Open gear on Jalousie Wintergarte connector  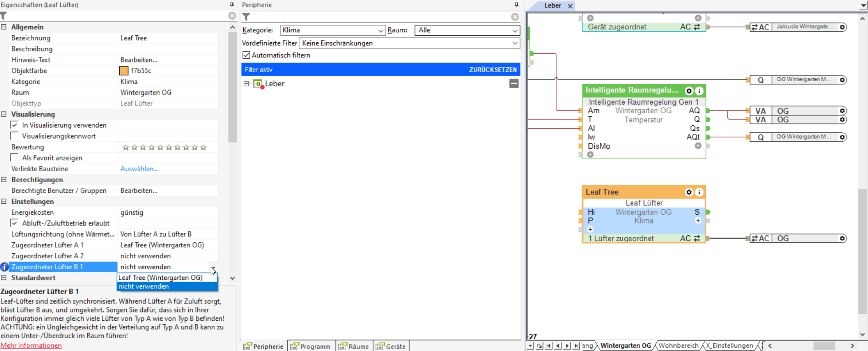842,27
